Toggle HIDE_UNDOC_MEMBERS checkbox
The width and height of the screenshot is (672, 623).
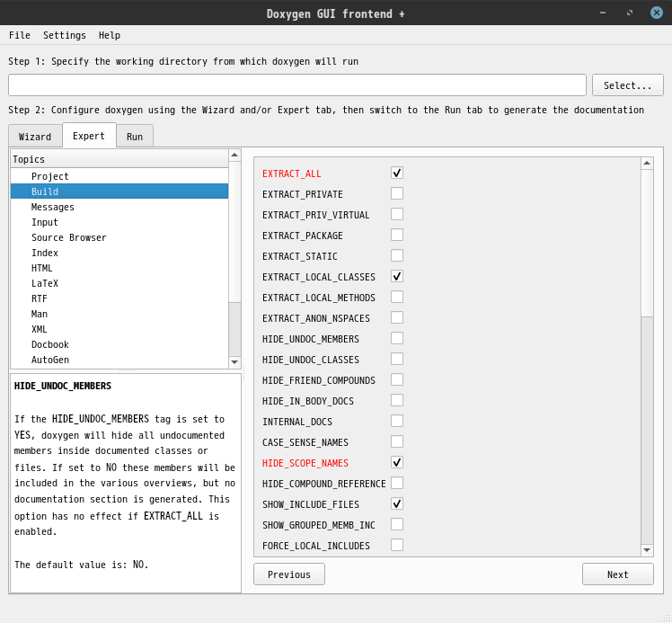tap(397, 338)
